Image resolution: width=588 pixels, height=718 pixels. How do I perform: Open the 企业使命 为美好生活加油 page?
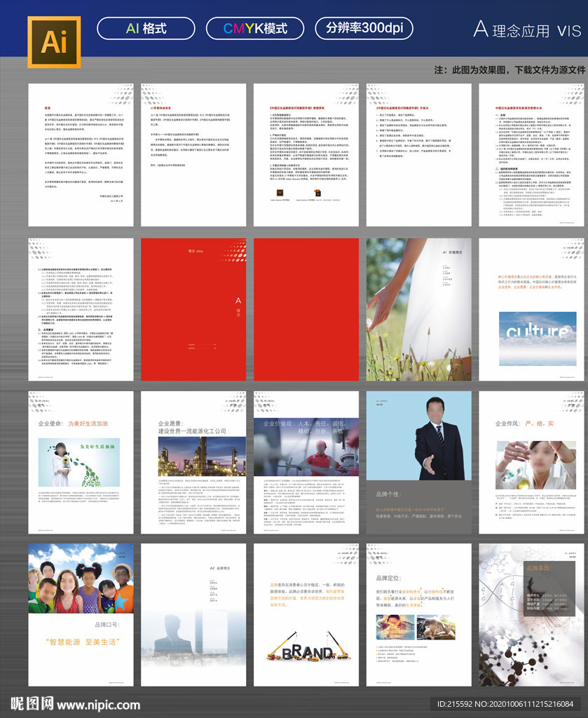tap(81, 463)
